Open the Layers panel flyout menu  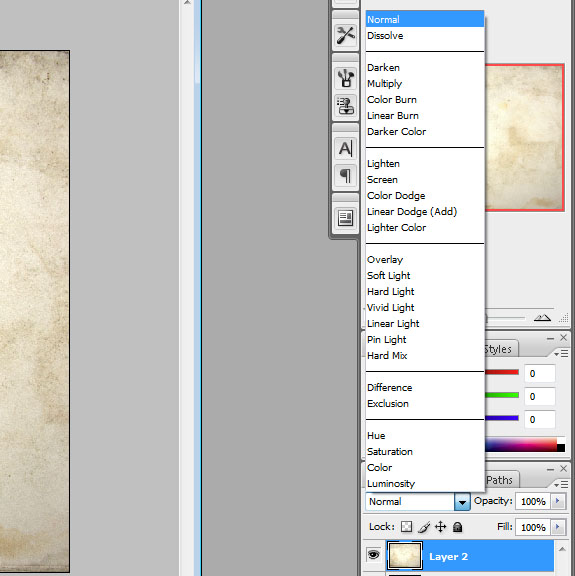point(561,485)
